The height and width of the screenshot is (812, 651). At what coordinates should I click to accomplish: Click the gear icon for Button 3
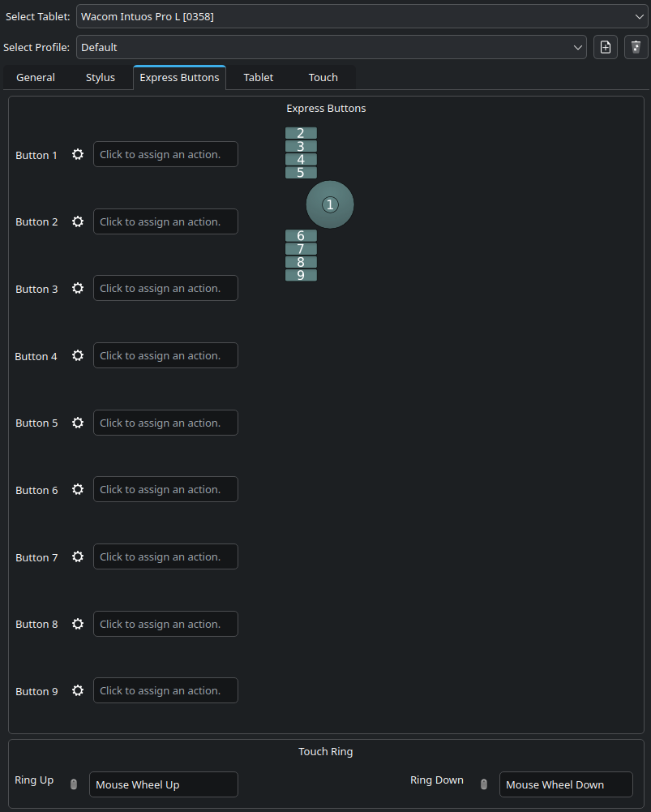tap(78, 288)
